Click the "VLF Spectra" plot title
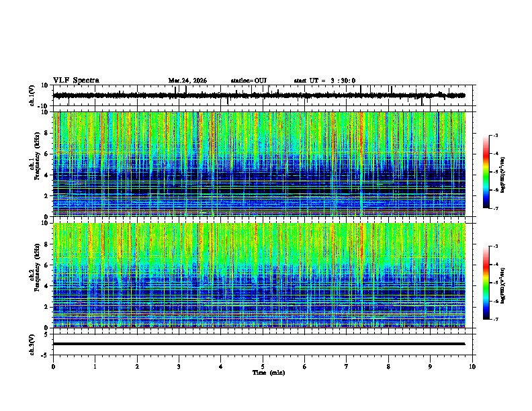532x411 pixels. pyautogui.click(x=76, y=81)
